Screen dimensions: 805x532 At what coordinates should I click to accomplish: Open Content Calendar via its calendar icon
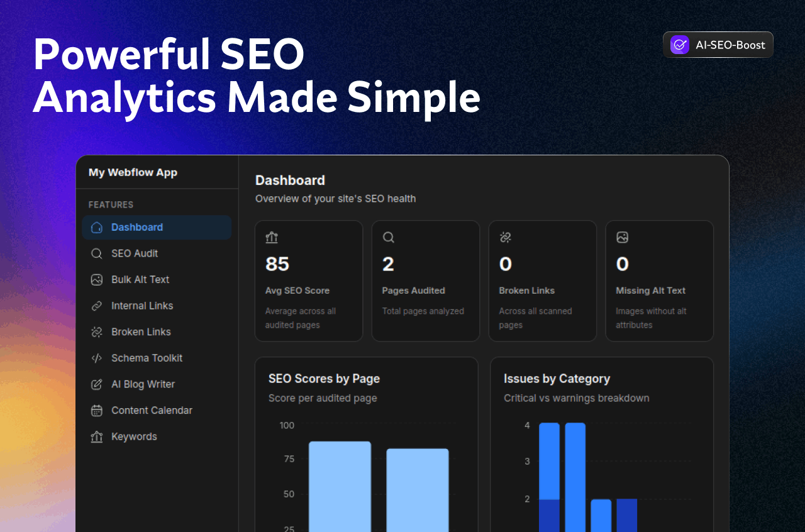click(97, 410)
